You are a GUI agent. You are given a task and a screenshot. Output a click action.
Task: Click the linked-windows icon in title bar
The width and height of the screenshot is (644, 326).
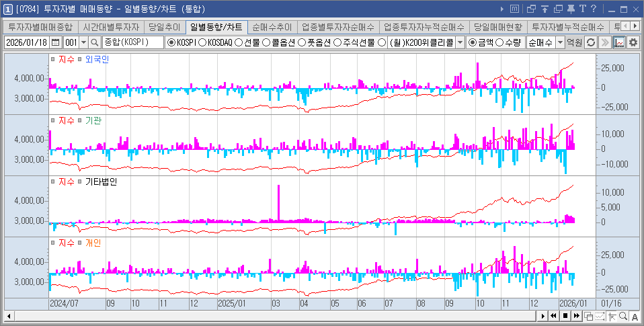coord(531,9)
